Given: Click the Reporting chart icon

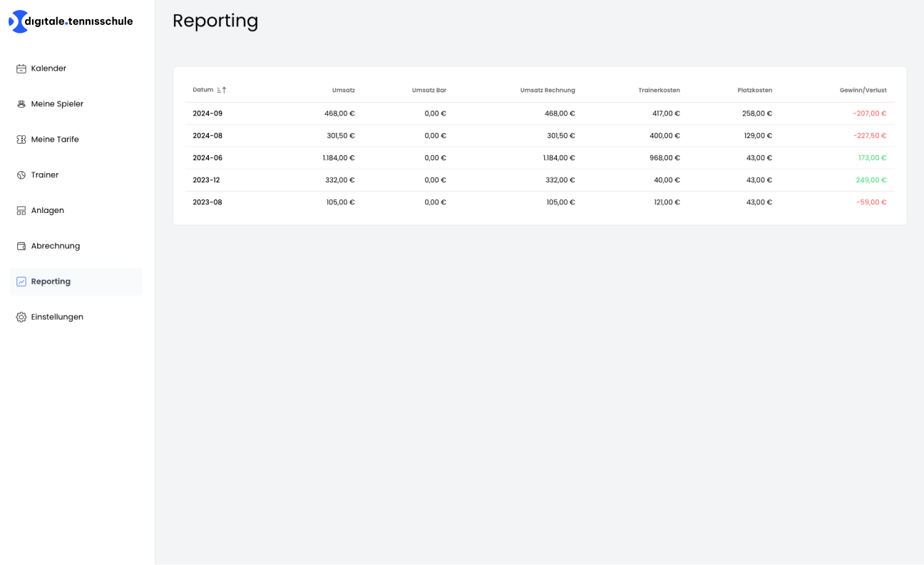Looking at the screenshot, I should [x=21, y=281].
